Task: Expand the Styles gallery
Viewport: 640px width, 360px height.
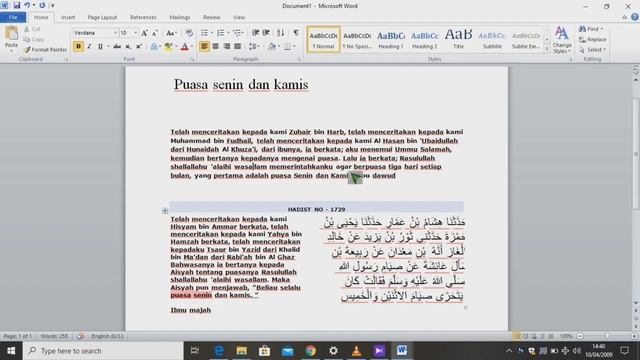Action: tap(547, 49)
